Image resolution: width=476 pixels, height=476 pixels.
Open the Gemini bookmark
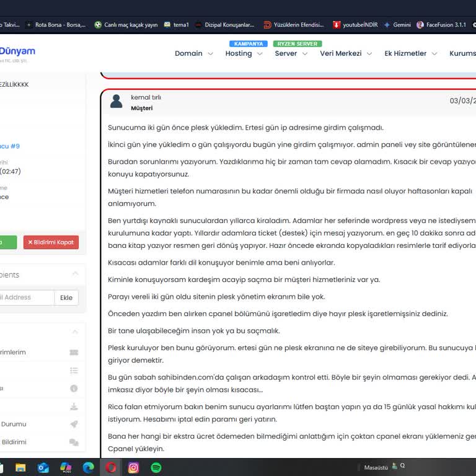[397, 25]
